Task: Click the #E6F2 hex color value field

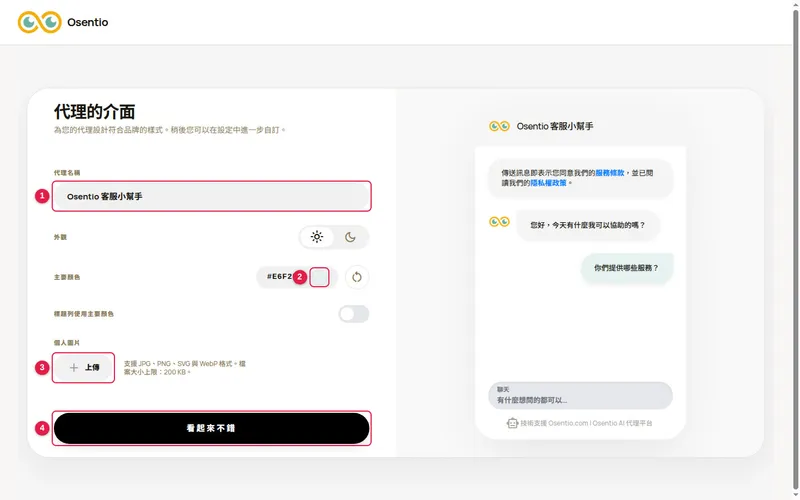Action: 279,277
